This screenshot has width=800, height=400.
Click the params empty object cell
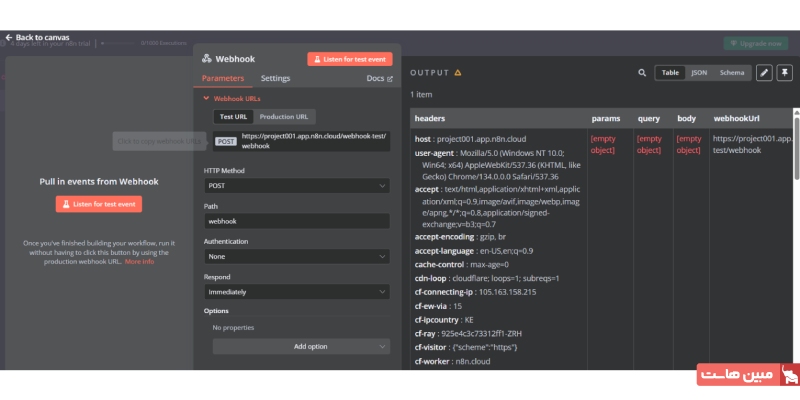pyautogui.click(x=604, y=144)
